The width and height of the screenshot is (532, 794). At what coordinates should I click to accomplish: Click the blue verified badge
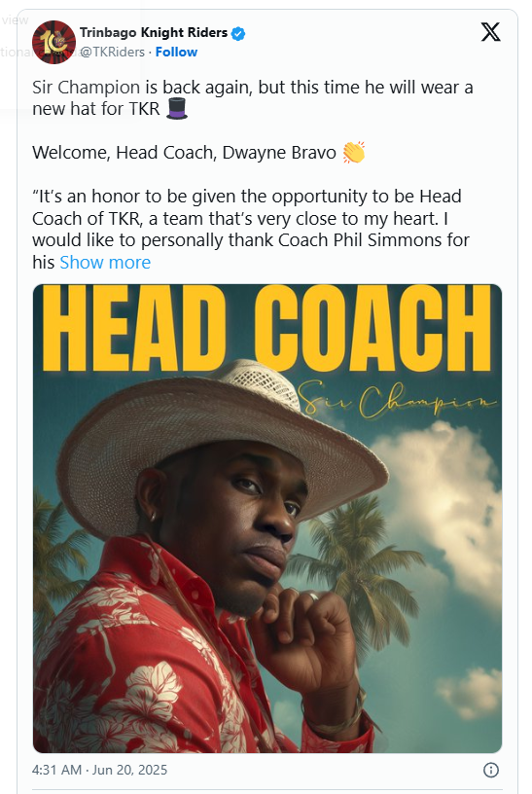coord(238,33)
